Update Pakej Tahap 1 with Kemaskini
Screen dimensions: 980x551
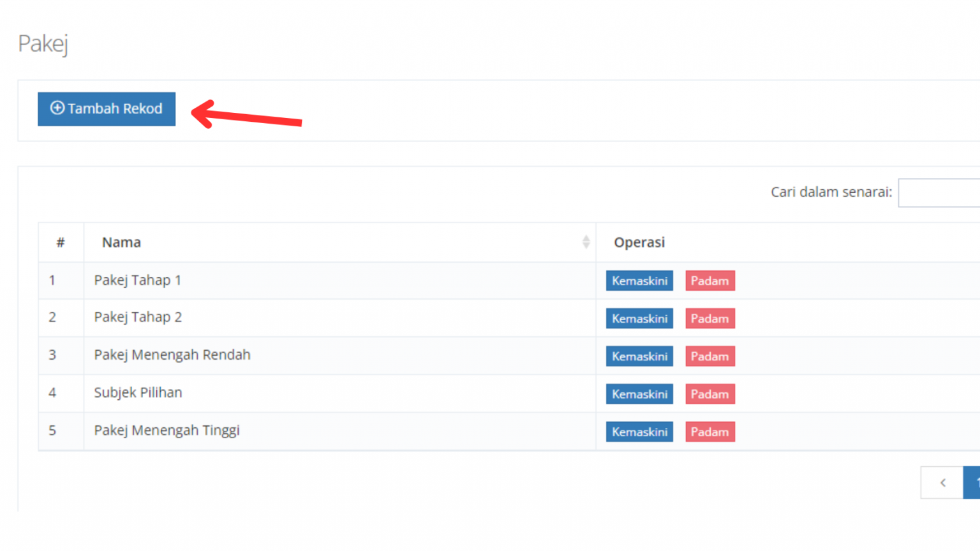click(639, 281)
